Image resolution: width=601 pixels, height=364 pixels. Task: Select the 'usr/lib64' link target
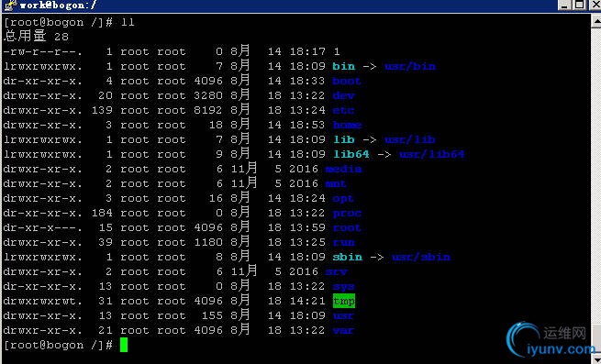tap(432, 154)
